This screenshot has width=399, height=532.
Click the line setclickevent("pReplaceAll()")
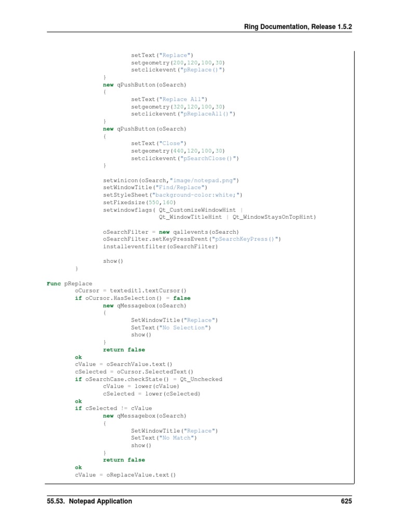tap(183, 114)
